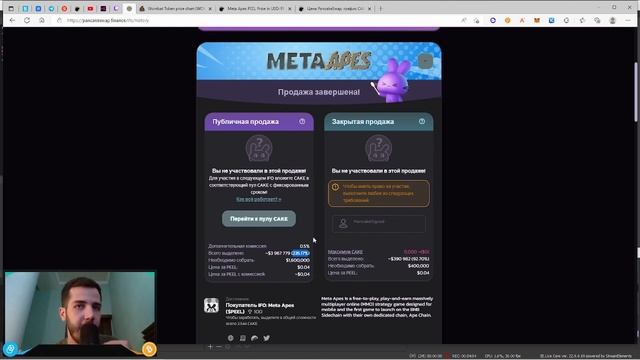This screenshot has height=360, width=640.
Task: Open the browser three-dot menu
Action: [628, 20]
